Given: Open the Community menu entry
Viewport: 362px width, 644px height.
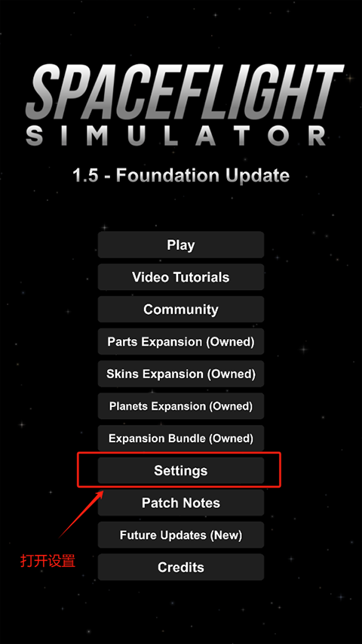Looking at the screenshot, I should point(180,310).
